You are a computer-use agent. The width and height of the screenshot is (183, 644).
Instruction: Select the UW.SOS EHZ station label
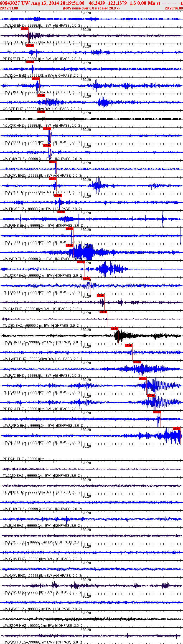(13, 26)
